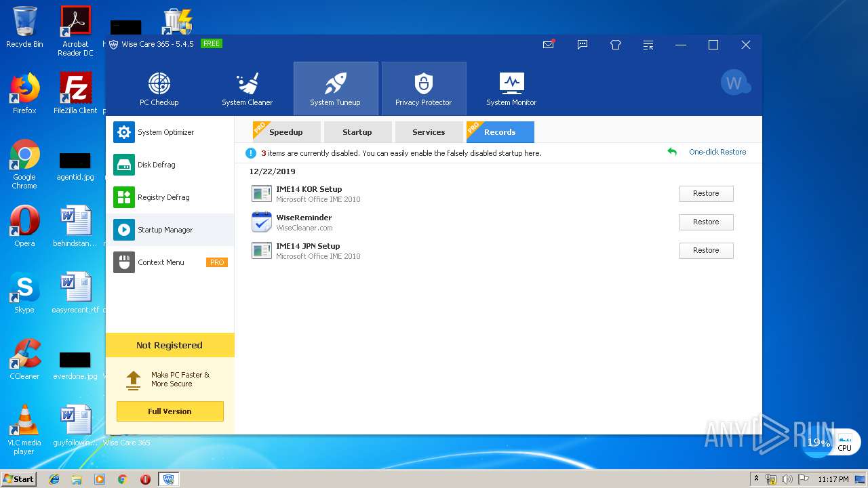Open the mail notification icon in title bar
Image resolution: width=868 pixels, height=488 pixels.
coord(549,45)
